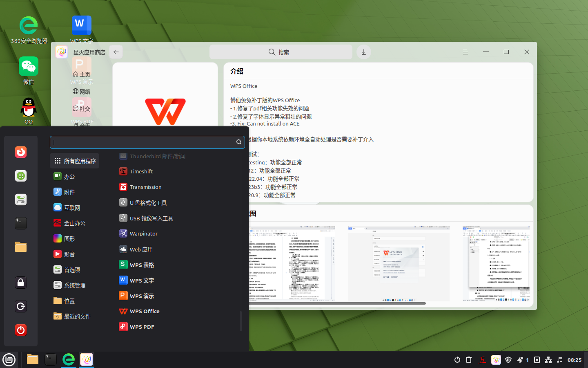Open network tray icon
Viewport: 588px width, 368px height.
pos(548,360)
